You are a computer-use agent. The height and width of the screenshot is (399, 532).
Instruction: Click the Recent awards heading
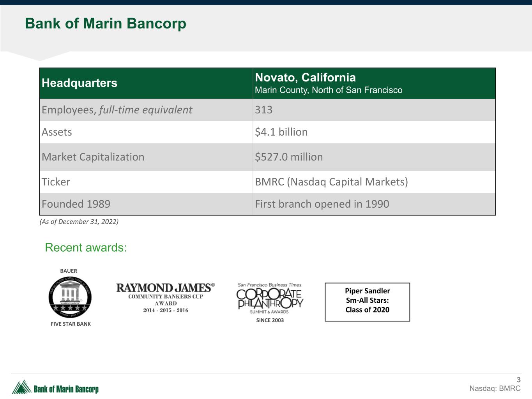click(86, 247)
